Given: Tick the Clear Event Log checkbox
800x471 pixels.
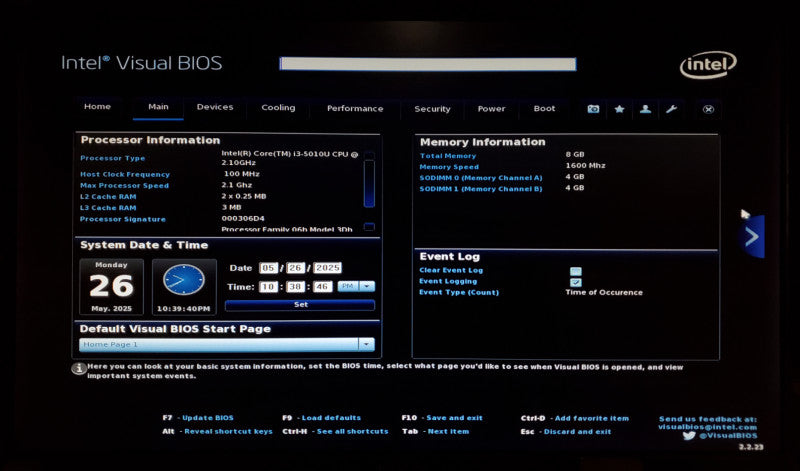Looking at the screenshot, I should (576, 271).
